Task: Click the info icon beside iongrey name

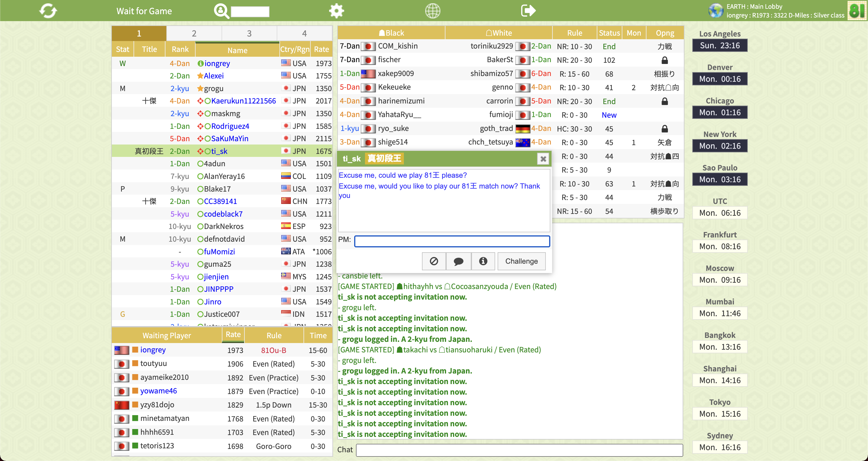Action: tap(200, 63)
